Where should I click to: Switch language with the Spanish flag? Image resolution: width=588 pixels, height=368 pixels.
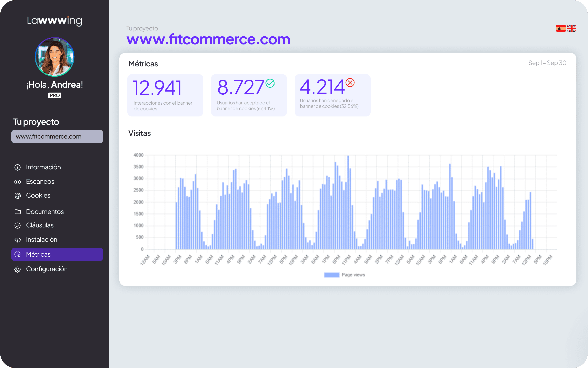(x=561, y=28)
